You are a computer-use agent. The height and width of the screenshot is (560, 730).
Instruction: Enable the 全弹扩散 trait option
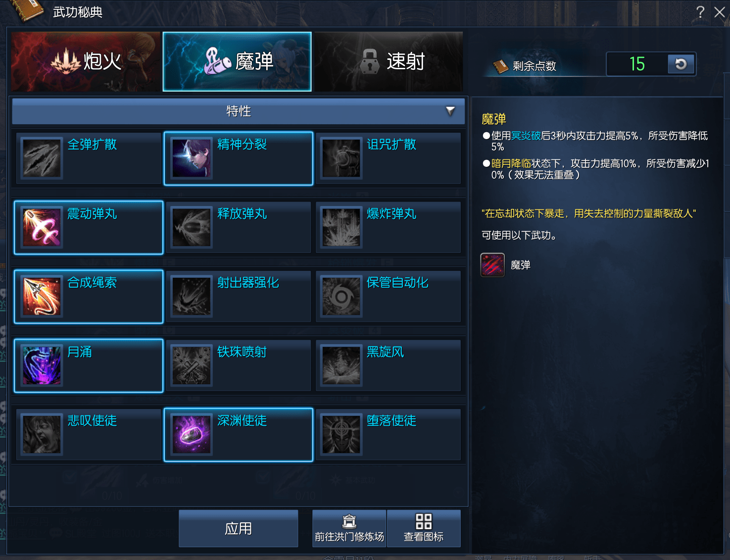pos(89,158)
